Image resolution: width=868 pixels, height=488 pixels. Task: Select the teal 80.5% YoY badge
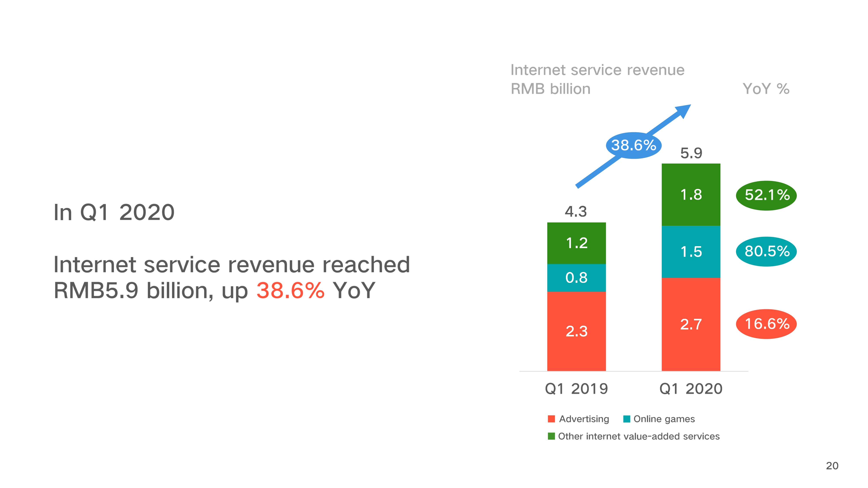tap(766, 251)
